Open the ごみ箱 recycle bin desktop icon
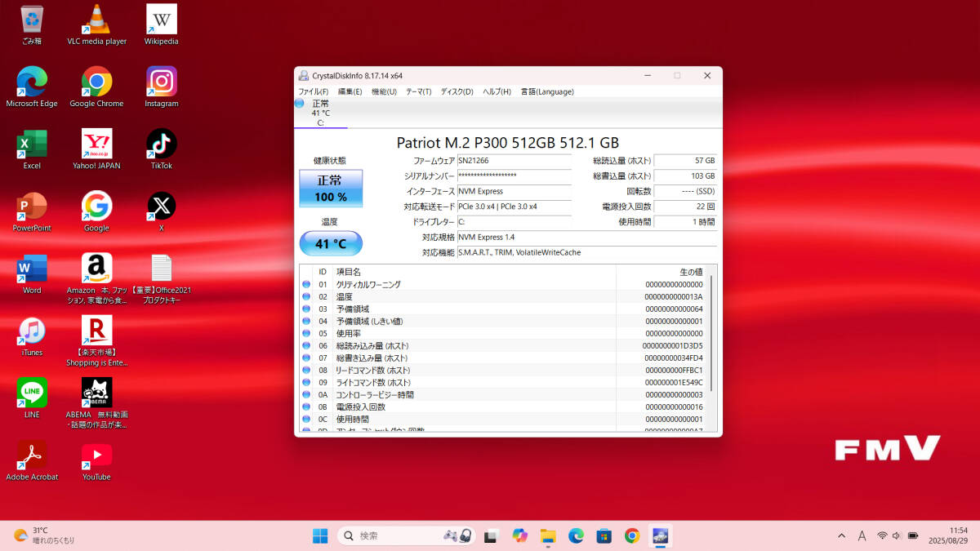 point(32,24)
